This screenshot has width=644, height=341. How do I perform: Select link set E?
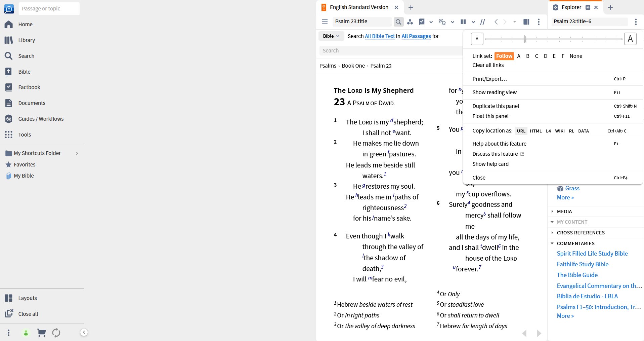click(554, 56)
